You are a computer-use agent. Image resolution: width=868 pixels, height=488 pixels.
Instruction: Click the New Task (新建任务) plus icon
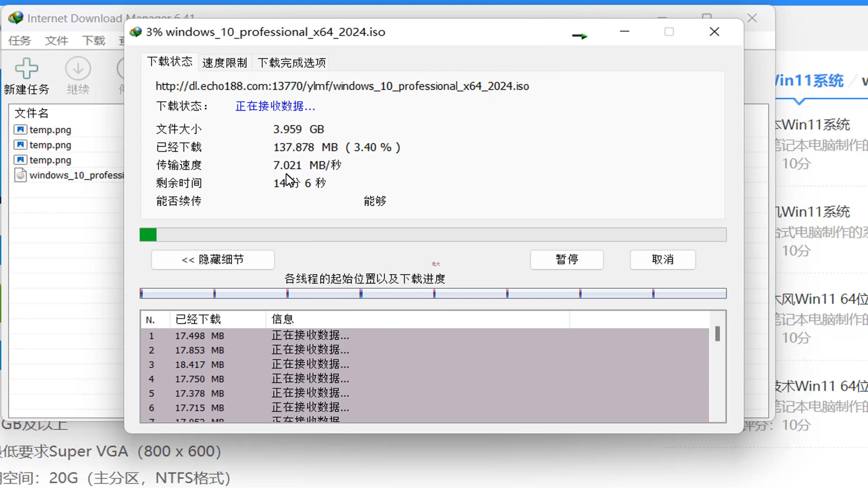tap(27, 68)
